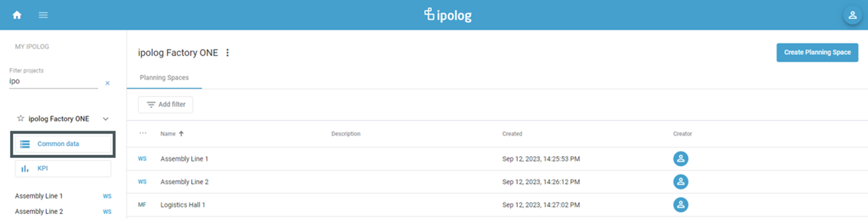Open creator avatar for Logistics Hall 1
868x224 pixels.
[x=681, y=205]
